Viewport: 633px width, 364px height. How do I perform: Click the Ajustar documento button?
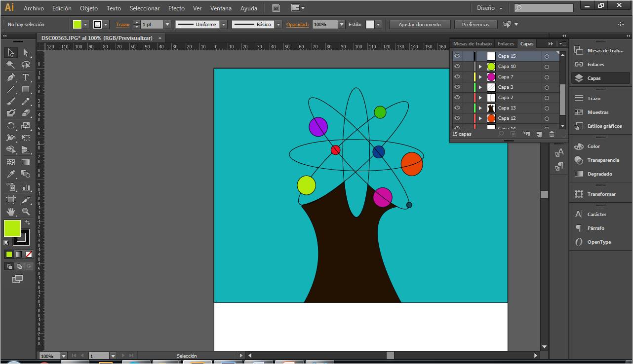pyautogui.click(x=420, y=24)
